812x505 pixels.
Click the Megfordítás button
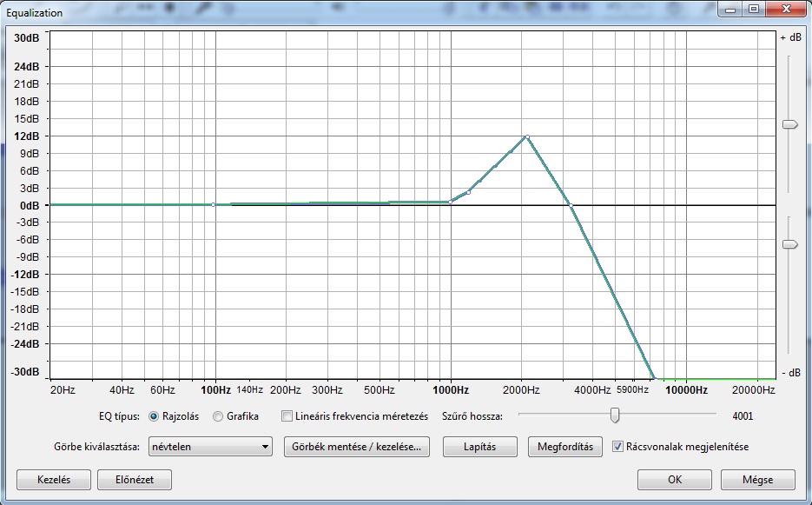(564, 447)
